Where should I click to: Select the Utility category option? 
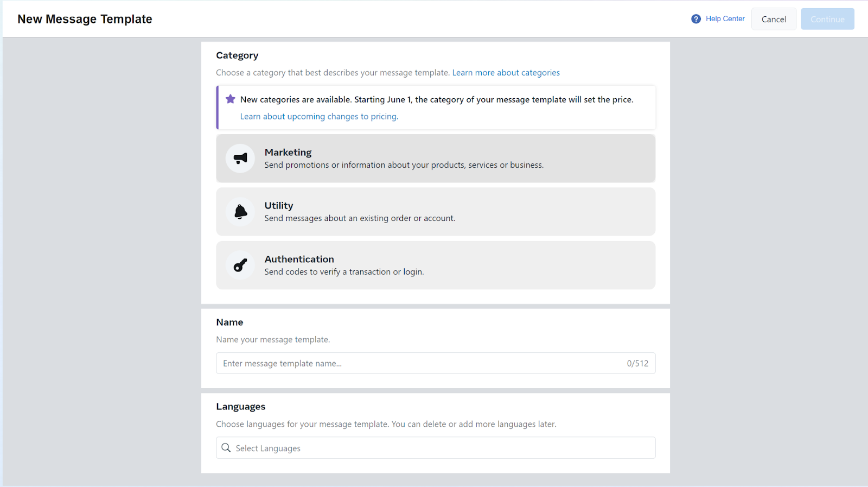436,212
